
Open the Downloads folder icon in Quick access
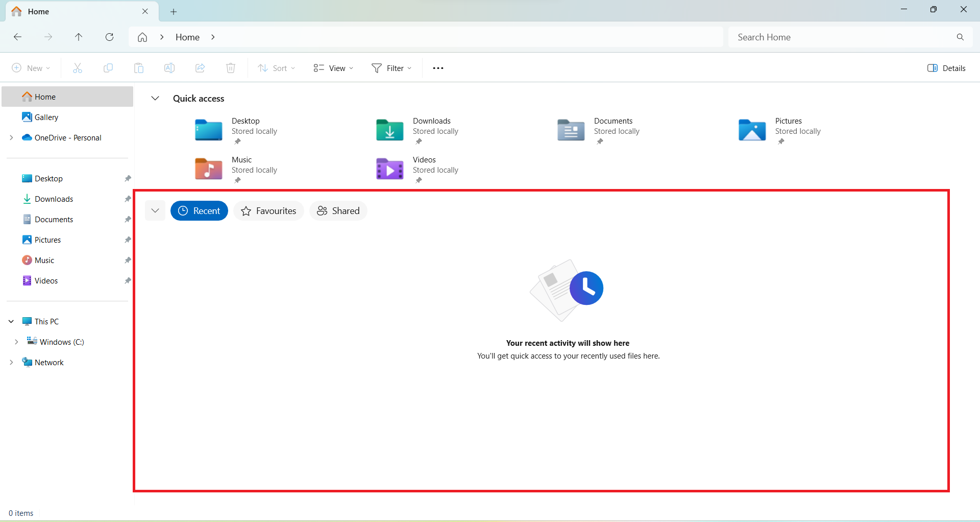tap(389, 130)
